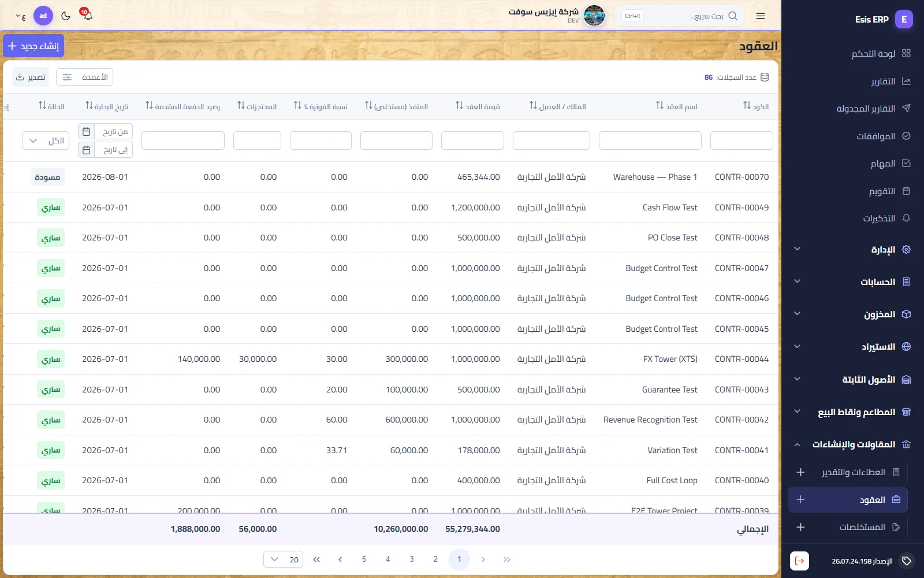Viewport: 924px width, 578px height.
Task: Open page size dropdown showing 20
Action: click(283, 560)
